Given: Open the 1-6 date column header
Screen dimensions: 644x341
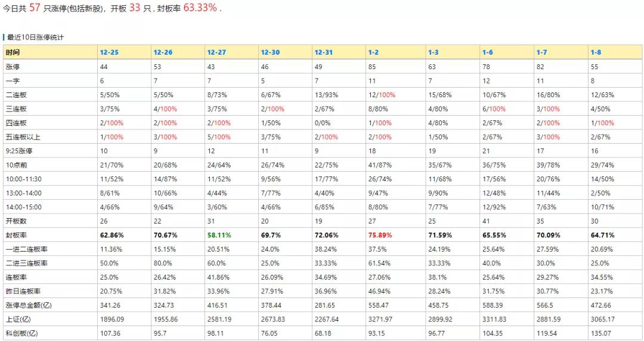Looking at the screenshot, I should click(x=488, y=52).
